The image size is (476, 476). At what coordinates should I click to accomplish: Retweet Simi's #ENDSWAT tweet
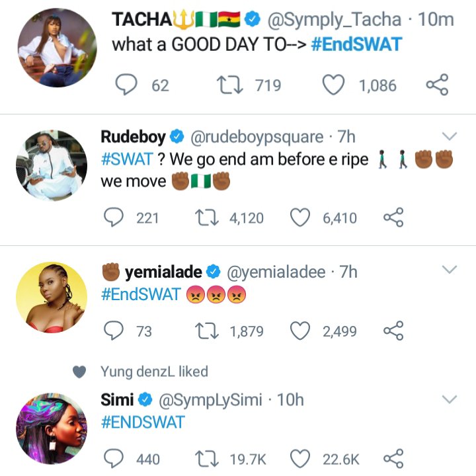tap(209, 458)
